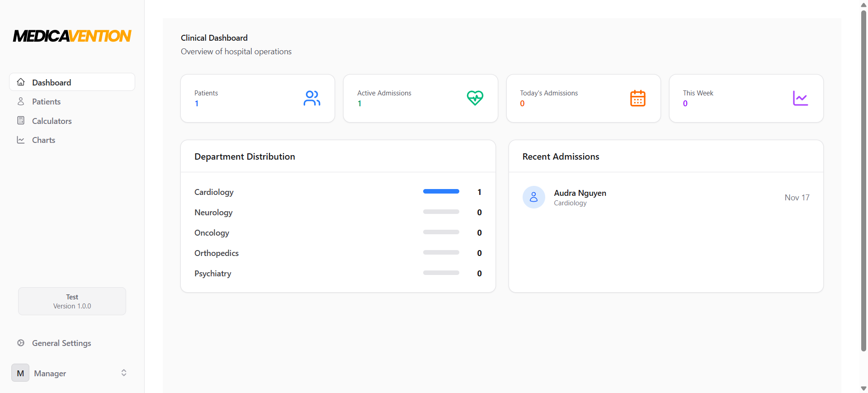This screenshot has width=868, height=393.
Task: Click the purple chart icon on This Week
Action: click(x=801, y=98)
